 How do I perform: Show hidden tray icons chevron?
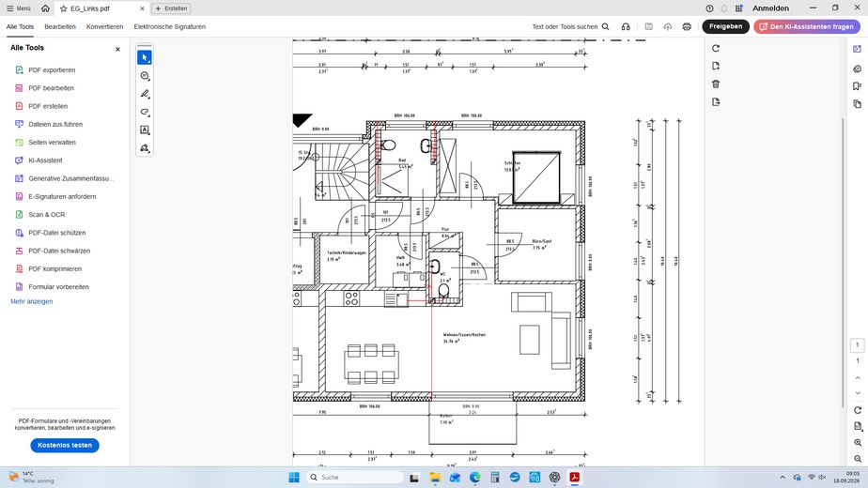[x=783, y=478]
